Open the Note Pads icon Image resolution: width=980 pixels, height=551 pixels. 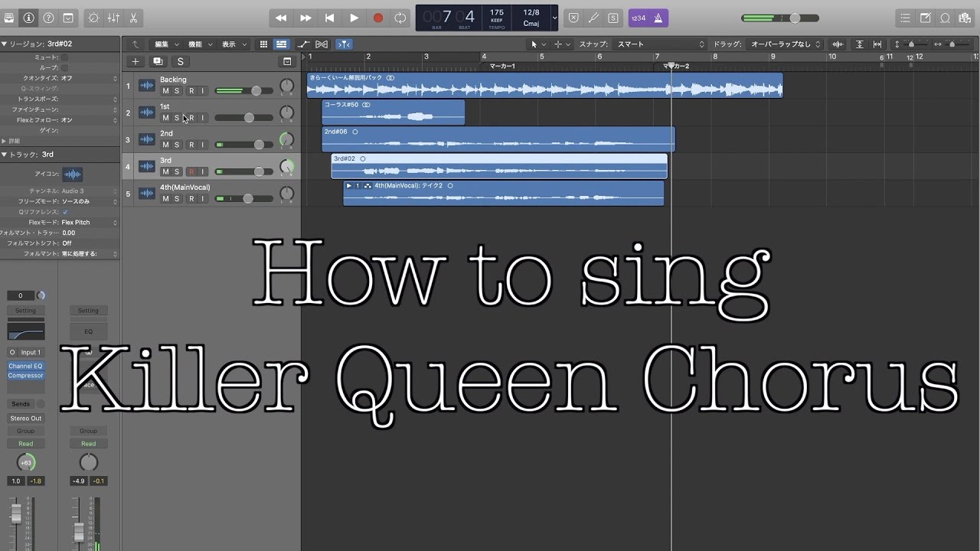click(x=926, y=18)
